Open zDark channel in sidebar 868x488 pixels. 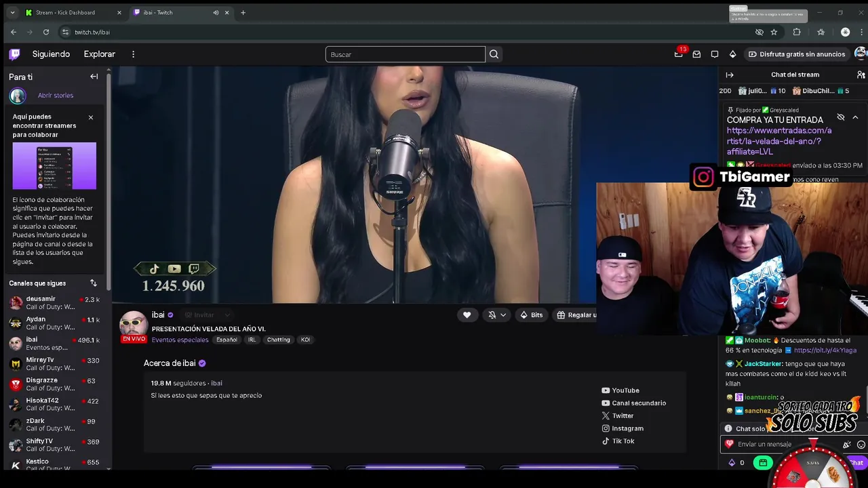point(54,425)
